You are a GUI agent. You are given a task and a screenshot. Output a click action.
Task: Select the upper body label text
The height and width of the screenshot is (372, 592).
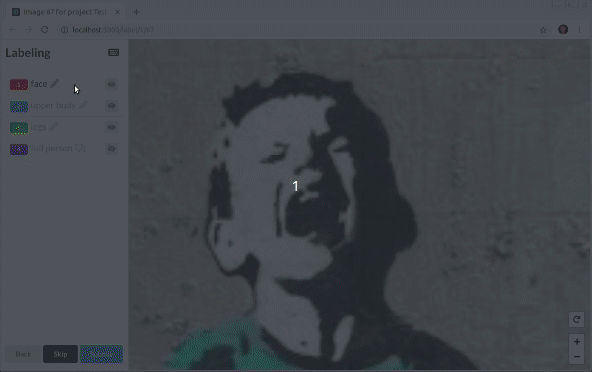[x=53, y=105]
